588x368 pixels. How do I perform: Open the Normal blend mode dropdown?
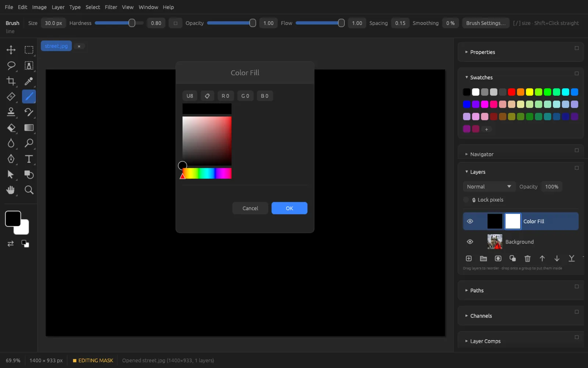point(489,187)
